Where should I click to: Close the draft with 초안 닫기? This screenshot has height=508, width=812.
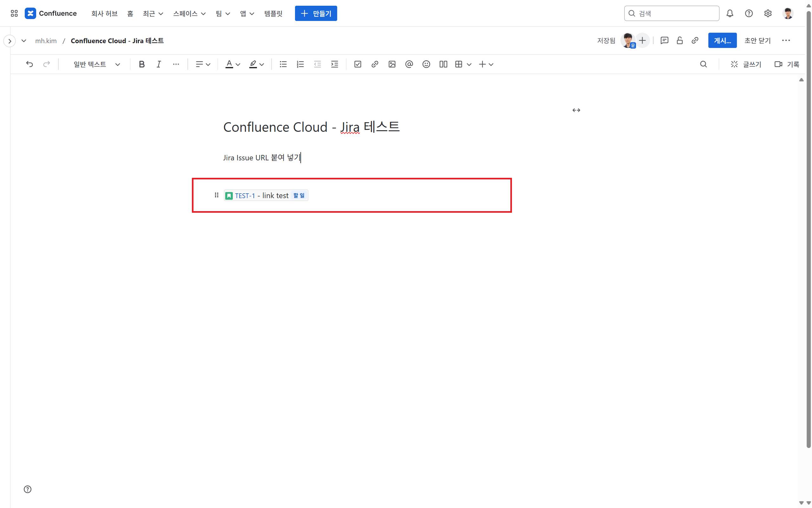[x=757, y=41]
